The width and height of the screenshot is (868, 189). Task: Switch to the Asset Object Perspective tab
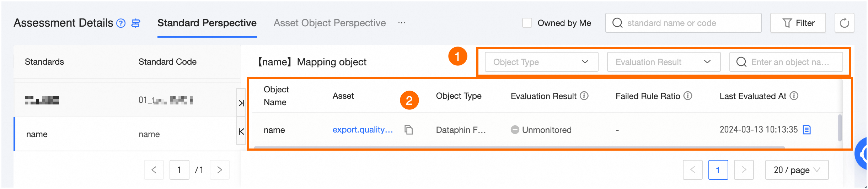point(329,23)
